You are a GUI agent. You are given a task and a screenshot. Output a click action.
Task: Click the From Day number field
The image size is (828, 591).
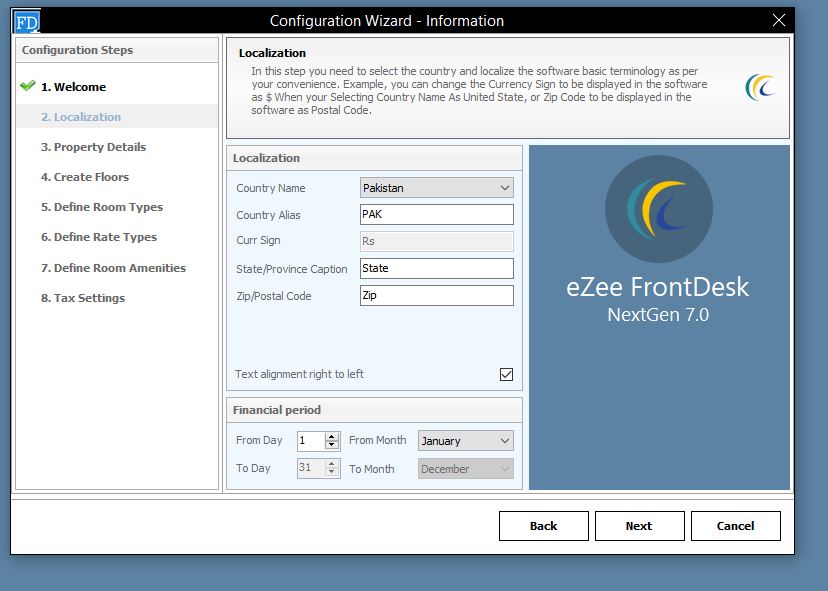pyautogui.click(x=312, y=440)
